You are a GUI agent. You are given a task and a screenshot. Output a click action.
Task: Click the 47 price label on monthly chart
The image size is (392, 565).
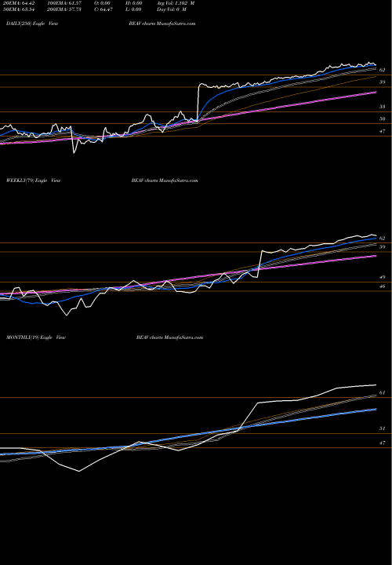tap(383, 443)
